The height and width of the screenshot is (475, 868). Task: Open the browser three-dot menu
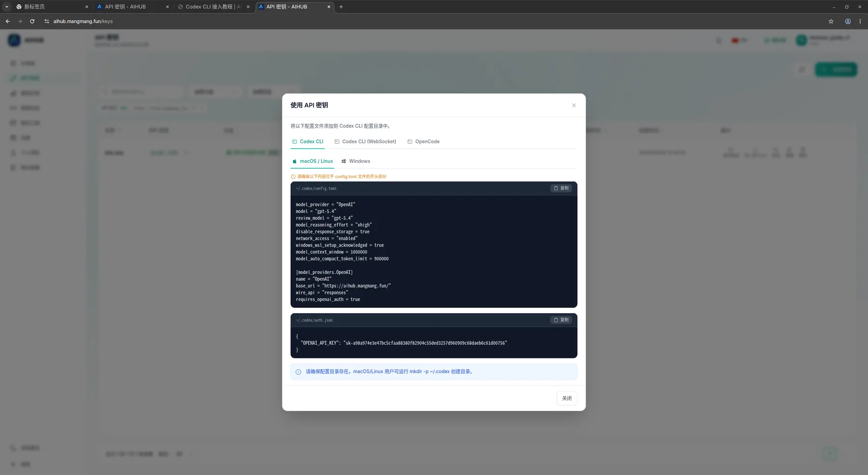(860, 21)
